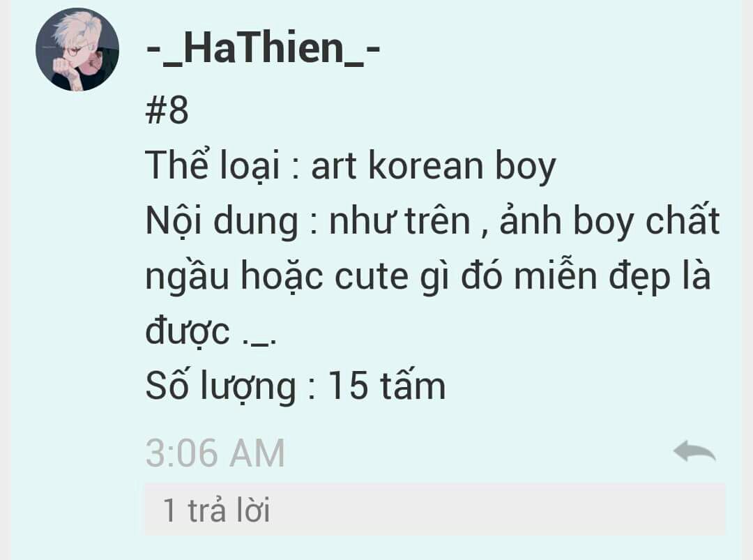Viewport: 753px width, 560px height.
Task: Click the 3:06 AM timestamp
Action: pyautogui.click(x=215, y=453)
